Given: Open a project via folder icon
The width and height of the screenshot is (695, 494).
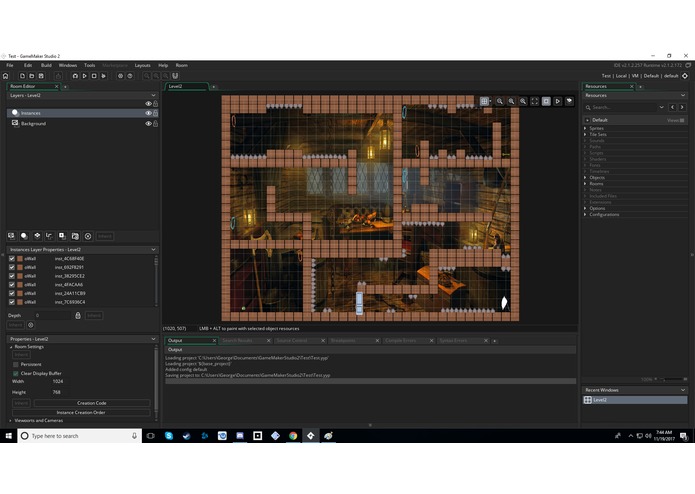Looking at the screenshot, I should 31,76.
